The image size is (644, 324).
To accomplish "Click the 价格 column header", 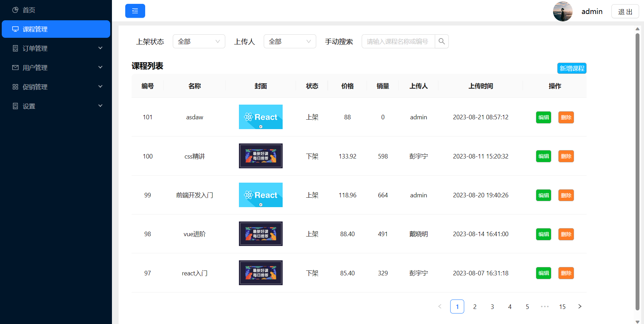I will pyautogui.click(x=347, y=86).
